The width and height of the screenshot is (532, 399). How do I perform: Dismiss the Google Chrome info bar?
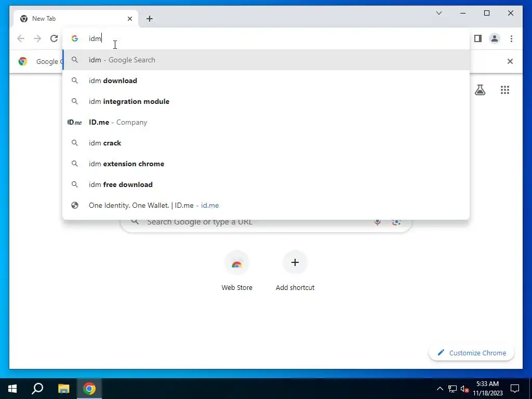[x=510, y=61]
